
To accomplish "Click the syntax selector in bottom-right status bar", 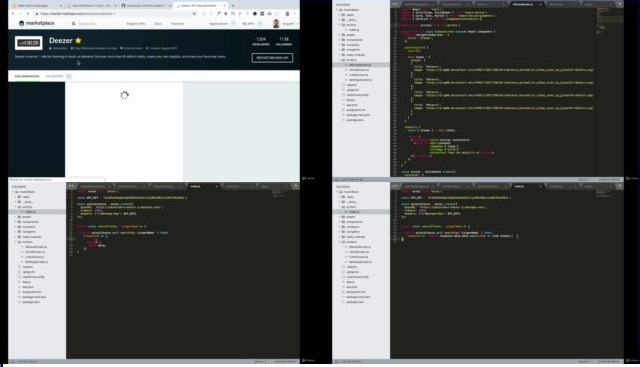I will click(x=609, y=361).
